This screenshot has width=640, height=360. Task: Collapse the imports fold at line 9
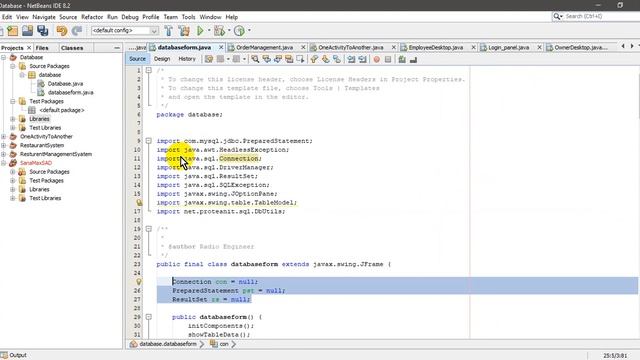point(149,141)
